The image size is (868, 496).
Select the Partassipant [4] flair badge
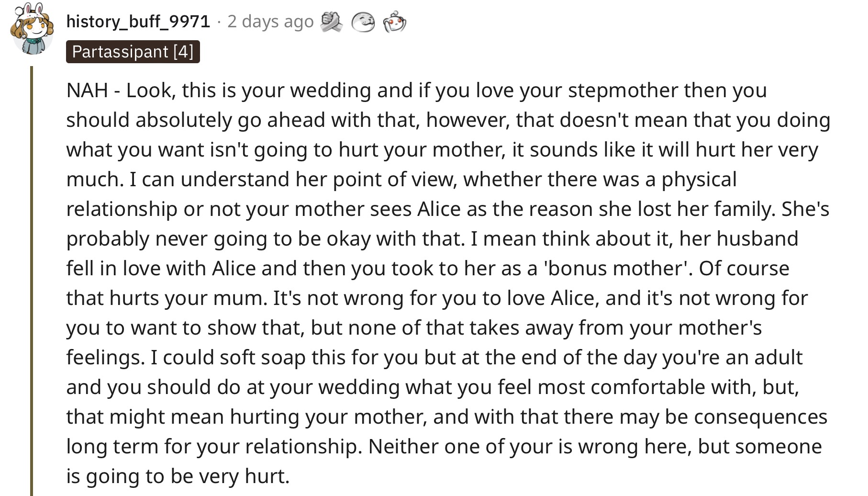(x=133, y=52)
